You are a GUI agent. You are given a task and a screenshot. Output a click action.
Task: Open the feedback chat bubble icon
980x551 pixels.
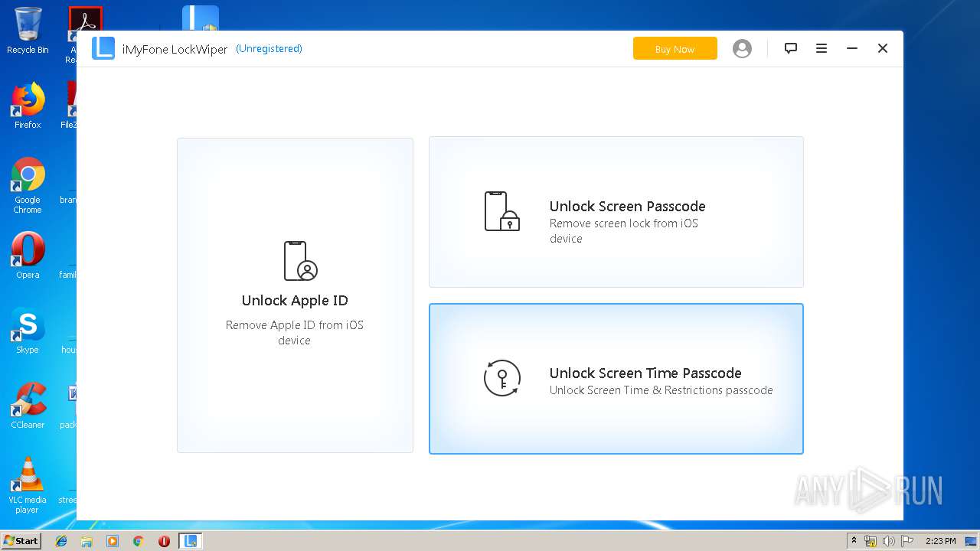tap(791, 48)
